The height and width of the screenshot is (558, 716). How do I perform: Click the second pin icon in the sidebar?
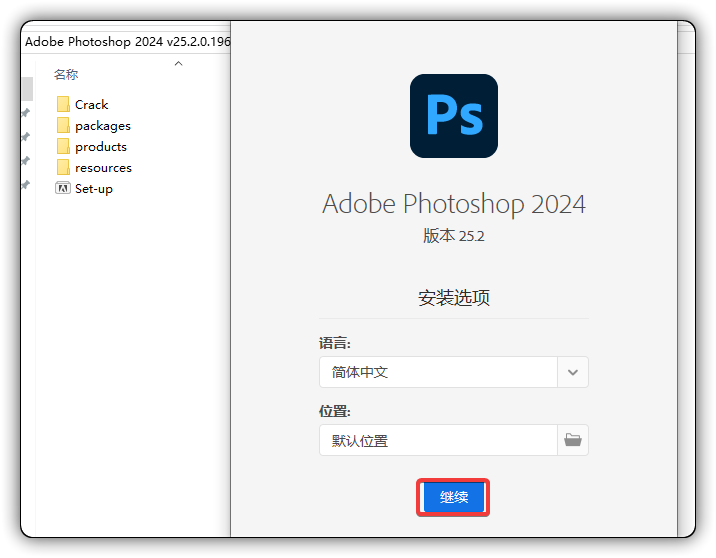tap(26, 137)
